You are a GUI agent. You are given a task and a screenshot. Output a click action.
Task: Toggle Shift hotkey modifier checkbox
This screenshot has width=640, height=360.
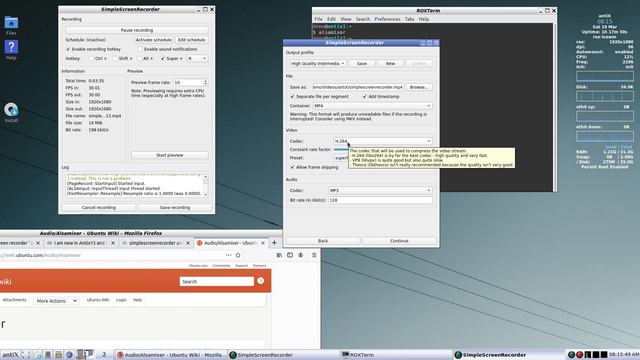click(x=115, y=59)
